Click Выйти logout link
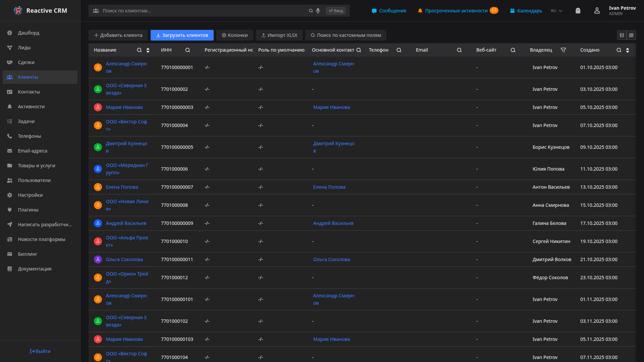The image size is (644, 362). tap(40, 351)
